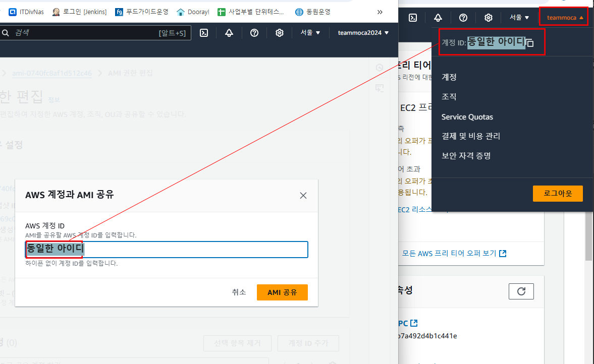This screenshot has height=364, width=594.
Task: Open help question mark in right console window
Action: (x=463, y=18)
